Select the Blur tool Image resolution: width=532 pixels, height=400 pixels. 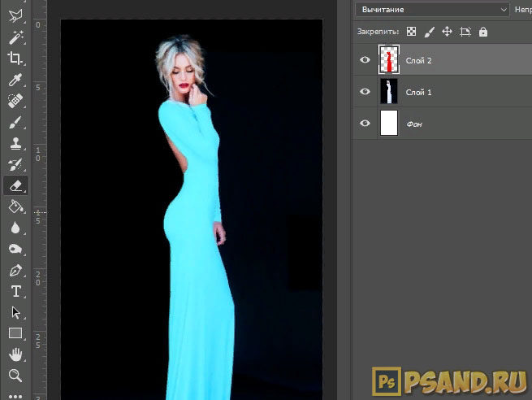tap(15, 228)
